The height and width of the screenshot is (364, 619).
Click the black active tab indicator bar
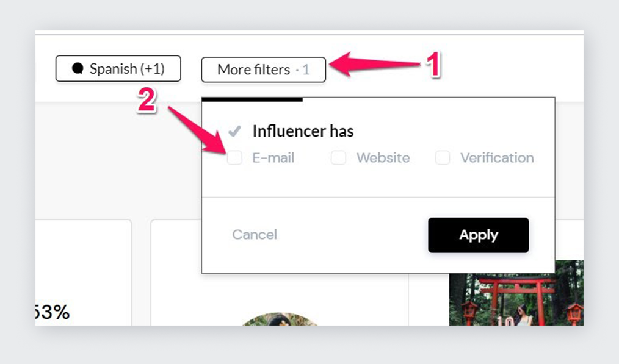tap(252, 99)
